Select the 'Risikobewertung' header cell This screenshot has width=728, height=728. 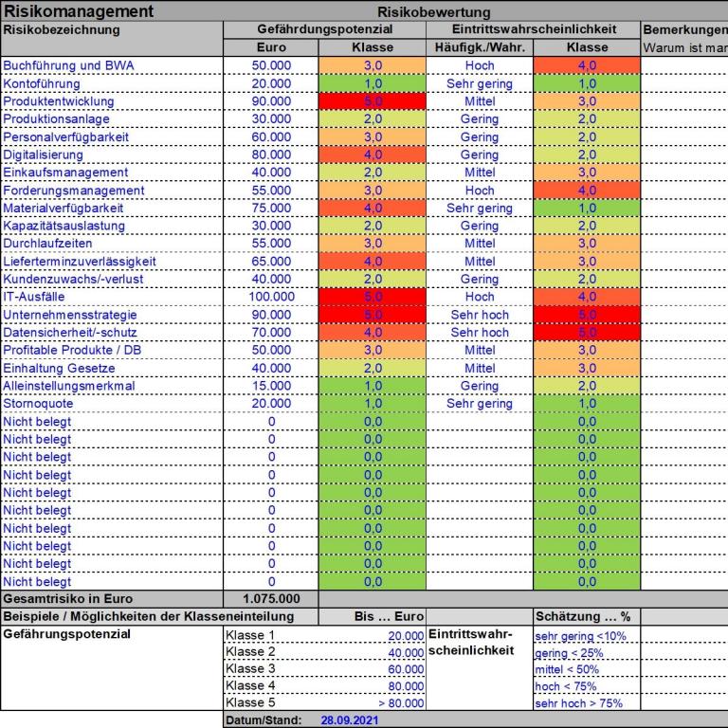(x=433, y=12)
